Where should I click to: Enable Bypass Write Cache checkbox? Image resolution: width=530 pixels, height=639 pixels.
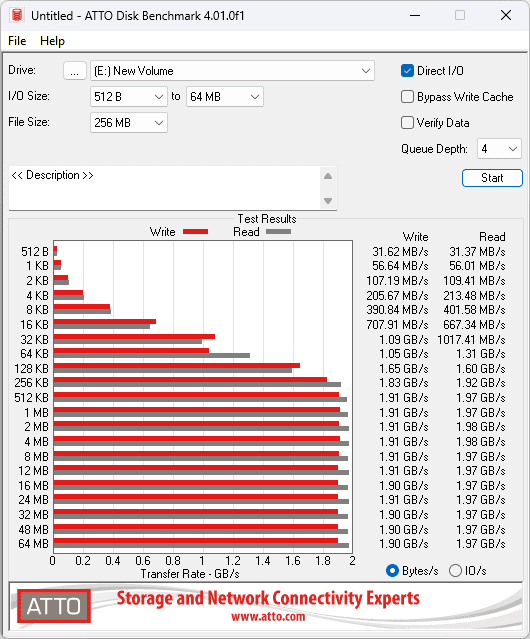[407, 97]
